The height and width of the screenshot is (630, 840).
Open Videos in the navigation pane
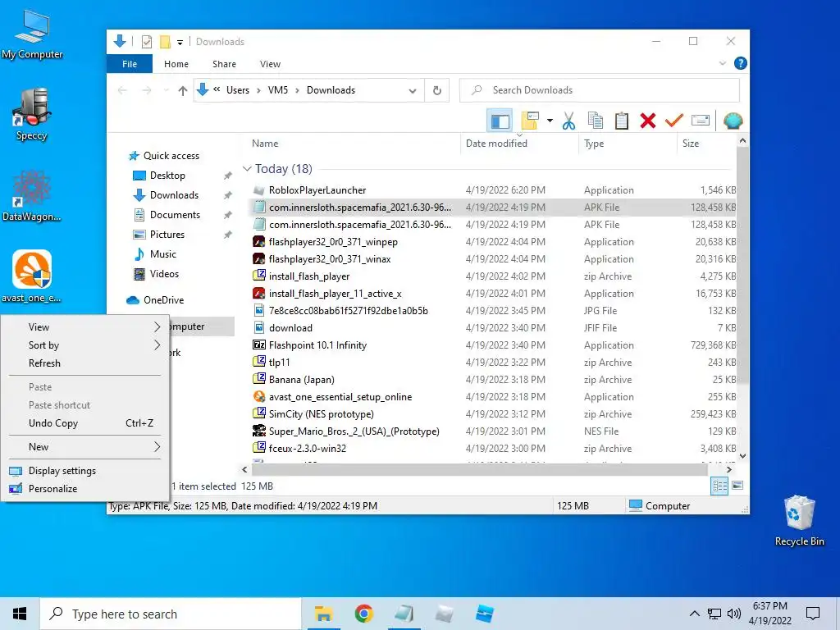click(164, 274)
